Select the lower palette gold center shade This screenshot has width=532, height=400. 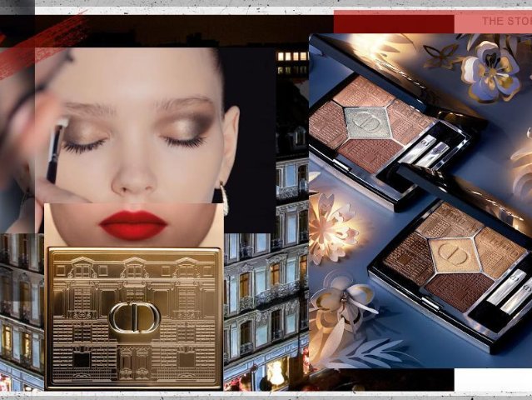455,256
